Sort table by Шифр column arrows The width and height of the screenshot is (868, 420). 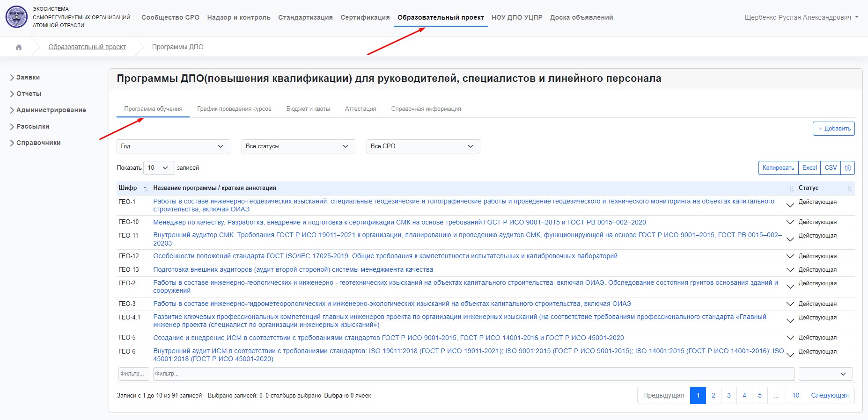click(146, 188)
